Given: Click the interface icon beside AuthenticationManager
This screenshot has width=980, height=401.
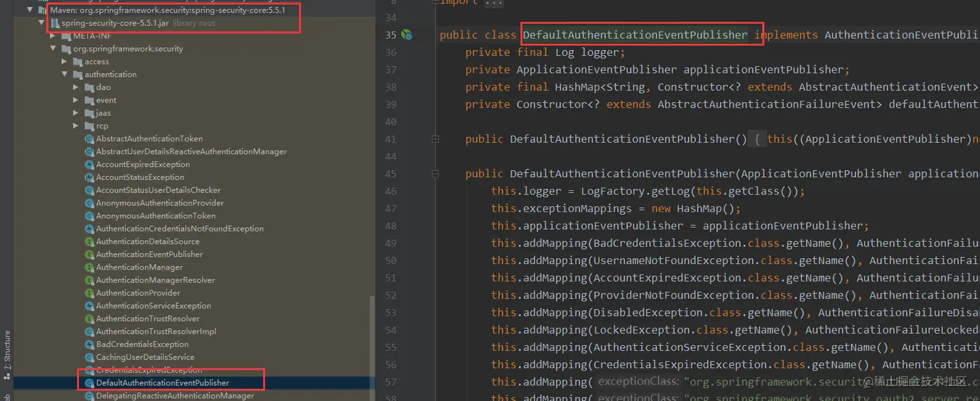Looking at the screenshot, I should coord(90,267).
